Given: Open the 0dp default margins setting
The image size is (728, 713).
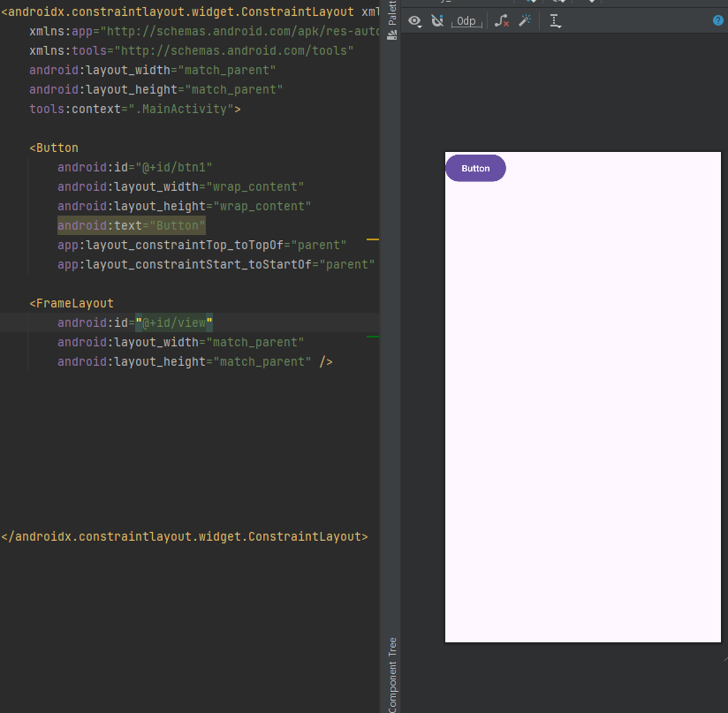Looking at the screenshot, I should click(466, 21).
